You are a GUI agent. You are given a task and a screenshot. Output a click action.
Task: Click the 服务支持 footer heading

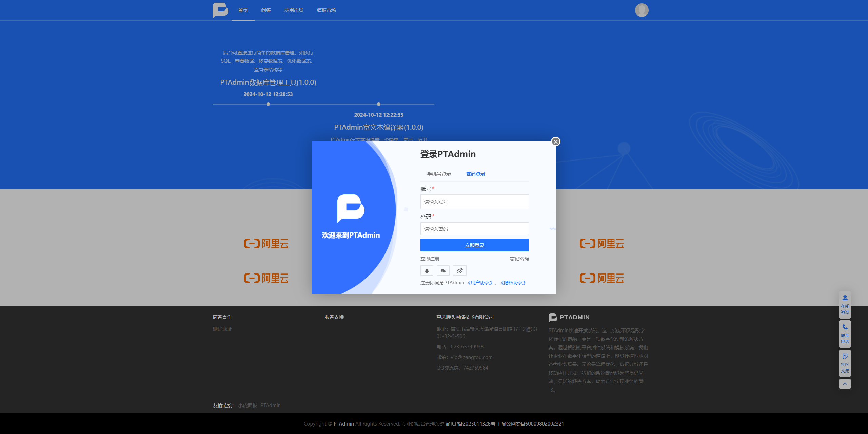[334, 317]
